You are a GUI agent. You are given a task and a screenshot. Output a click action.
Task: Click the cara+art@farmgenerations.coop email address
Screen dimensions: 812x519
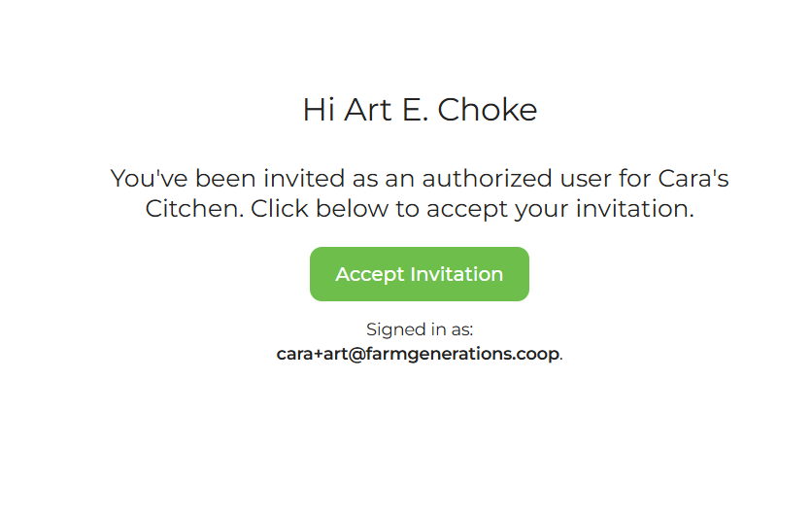pos(418,354)
